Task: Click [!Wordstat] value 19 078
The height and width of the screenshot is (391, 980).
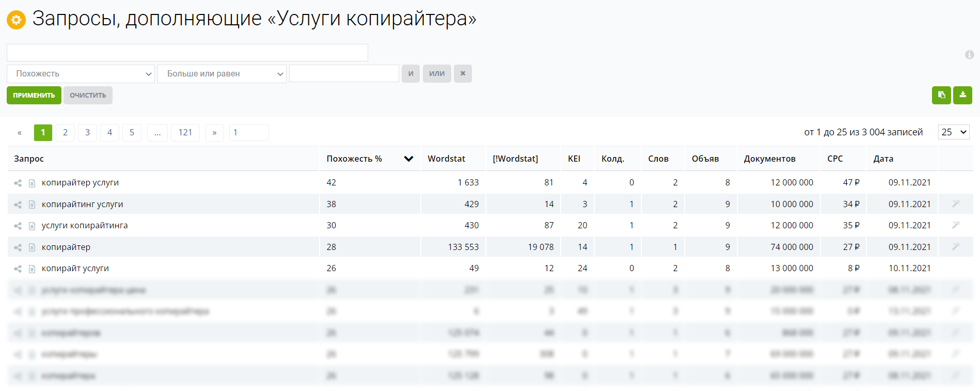Action: pyautogui.click(x=541, y=247)
